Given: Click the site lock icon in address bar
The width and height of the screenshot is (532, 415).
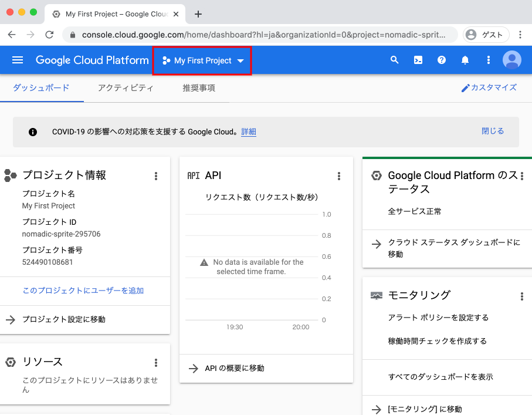Looking at the screenshot, I should (x=72, y=35).
